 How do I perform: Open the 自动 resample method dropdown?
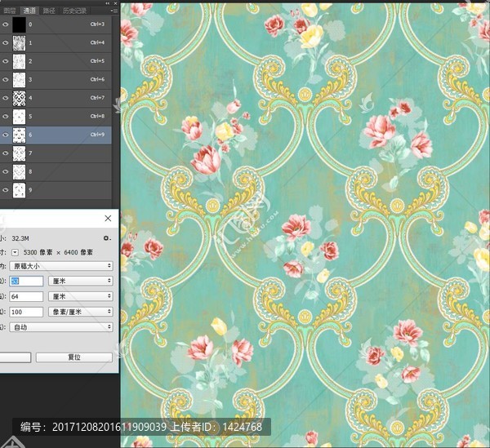click(x=61, y=327)
